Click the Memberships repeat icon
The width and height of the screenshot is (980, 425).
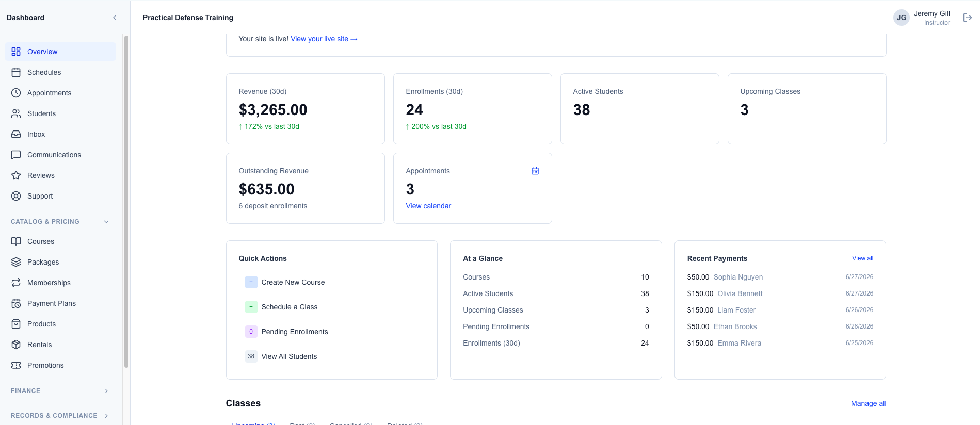click(x=16, y=283)
